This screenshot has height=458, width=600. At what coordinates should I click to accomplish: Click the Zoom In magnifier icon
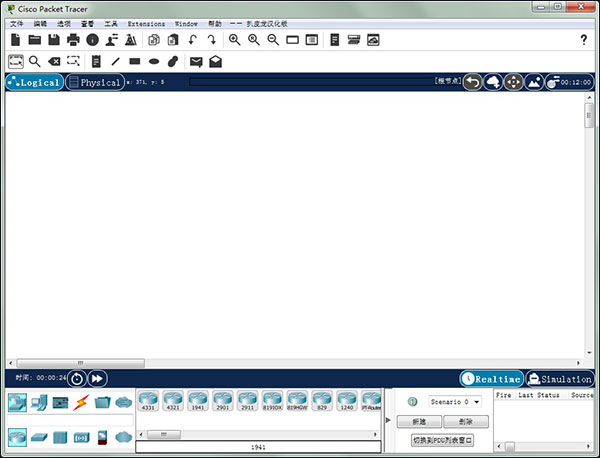click(235, 40)
